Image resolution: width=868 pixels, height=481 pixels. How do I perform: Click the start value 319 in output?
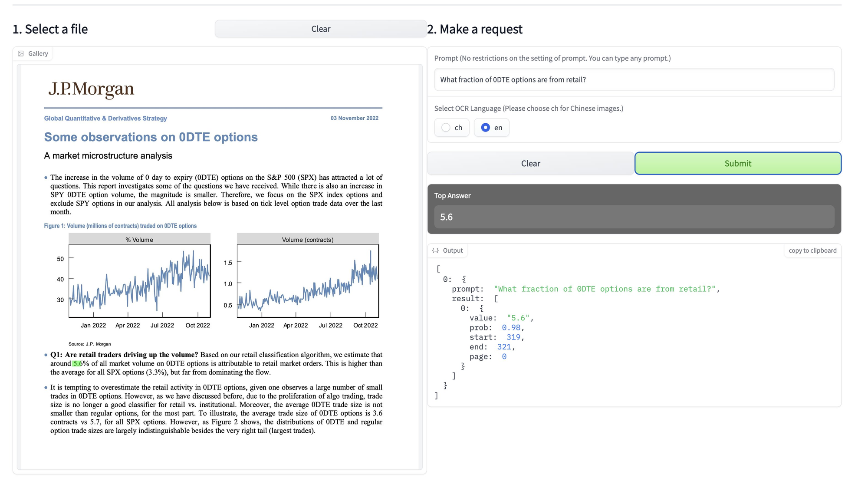click(513, 337)
